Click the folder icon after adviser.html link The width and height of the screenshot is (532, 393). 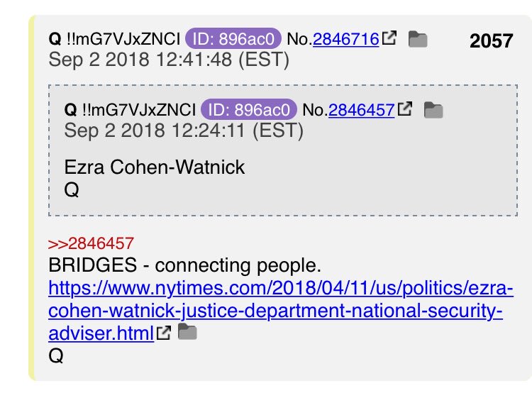coord(187,331)
